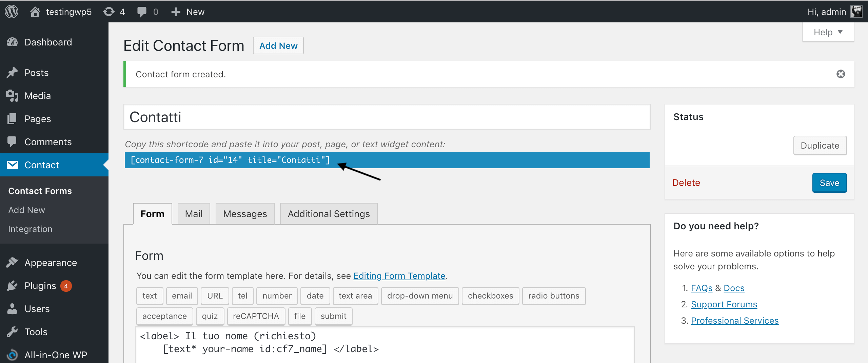
Task: Select the Posts pushpin icon
Action: click(12, 72)
